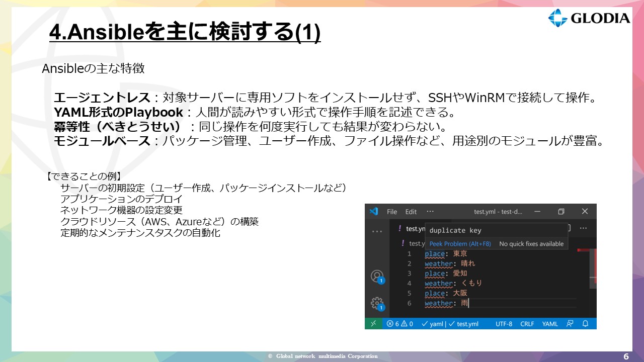Click the アプリケーションのデプロイ line
Viewport: 644px width, 362px height.
pyautogui.click(x=121, y=199)
